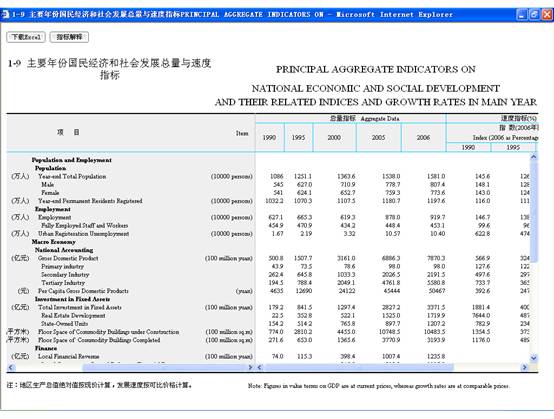Select Total Investment in Fixed Assets row

(80, 307)
